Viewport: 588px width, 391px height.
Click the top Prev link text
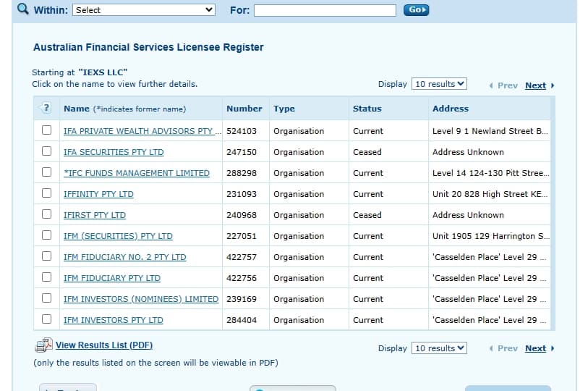[x=508, y=85]
